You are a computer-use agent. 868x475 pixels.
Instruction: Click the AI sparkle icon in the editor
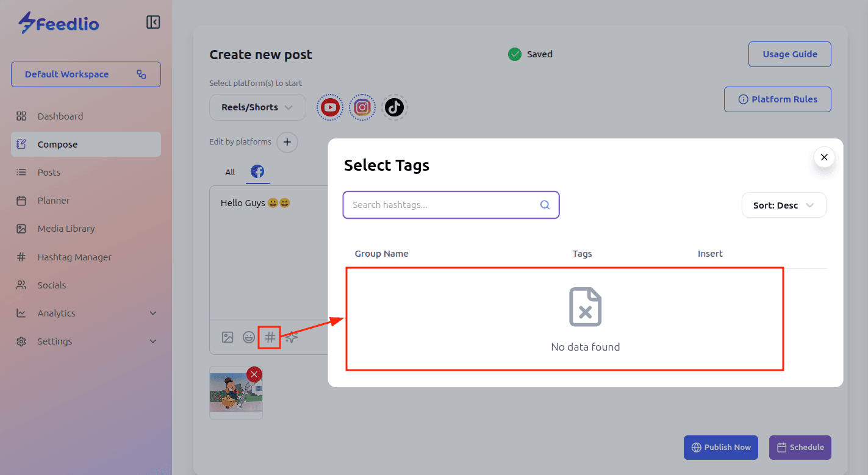292,337
